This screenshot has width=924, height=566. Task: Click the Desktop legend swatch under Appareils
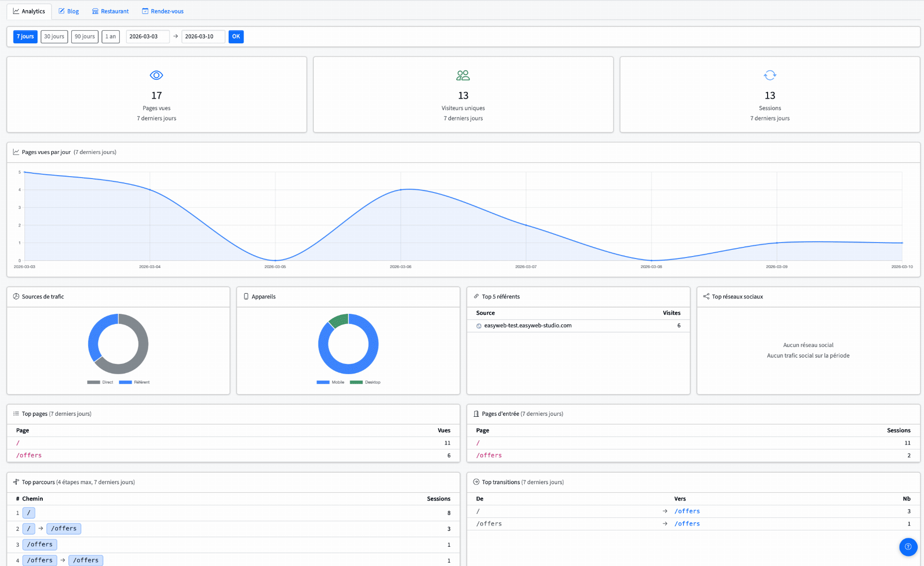coord(357,382)
